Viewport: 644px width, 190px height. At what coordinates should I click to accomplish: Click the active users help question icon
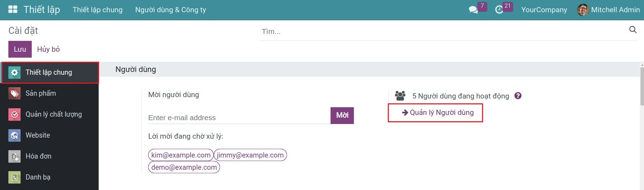point(518,96)
